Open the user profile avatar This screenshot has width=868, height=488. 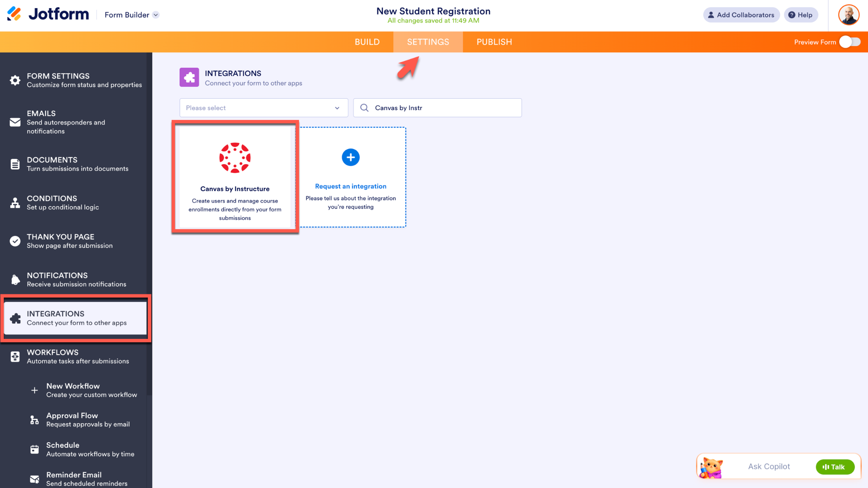coord(849,15)
